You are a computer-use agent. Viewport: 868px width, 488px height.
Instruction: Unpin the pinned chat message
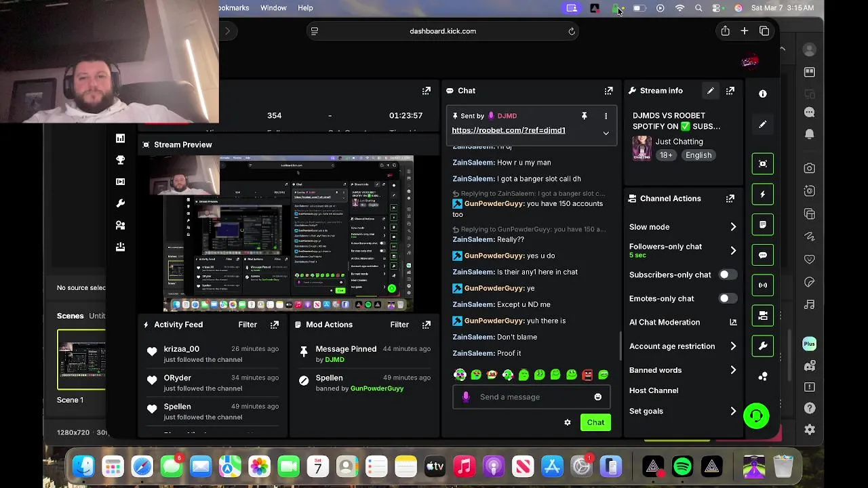[584, 116]
